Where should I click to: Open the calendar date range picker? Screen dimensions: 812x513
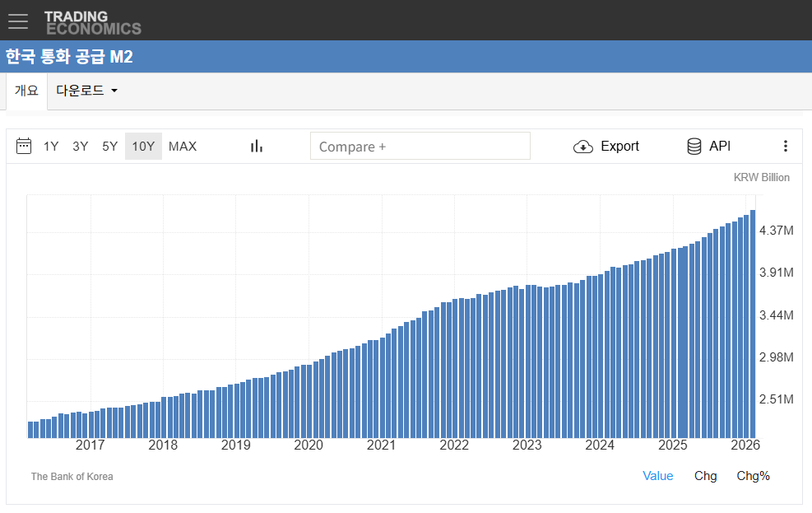(24, 146)
